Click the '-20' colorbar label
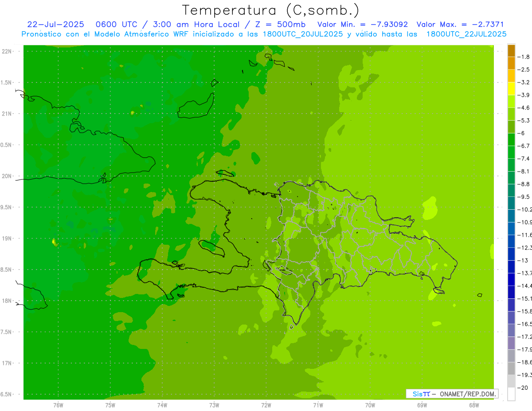 [x=523, y=388]
